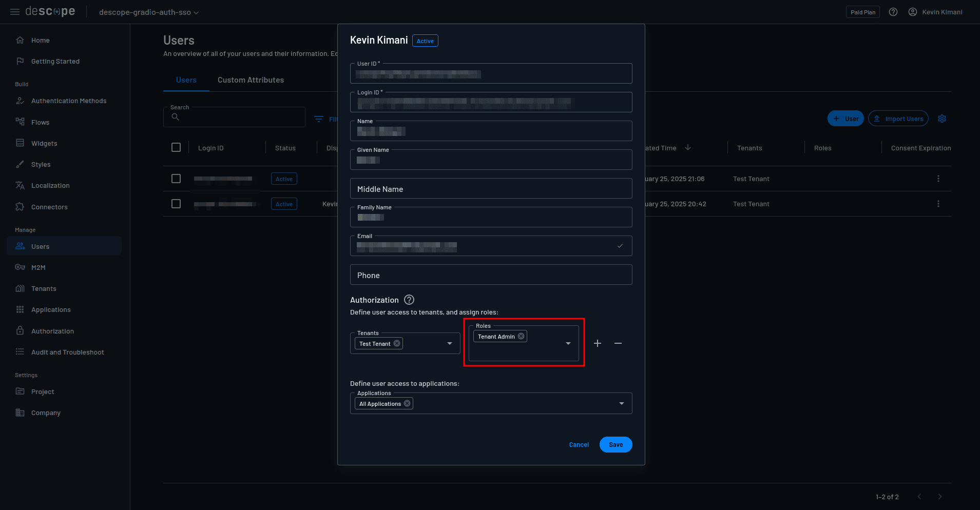
Task: Open table settings gear icon
Action: (x=942, y=119)
